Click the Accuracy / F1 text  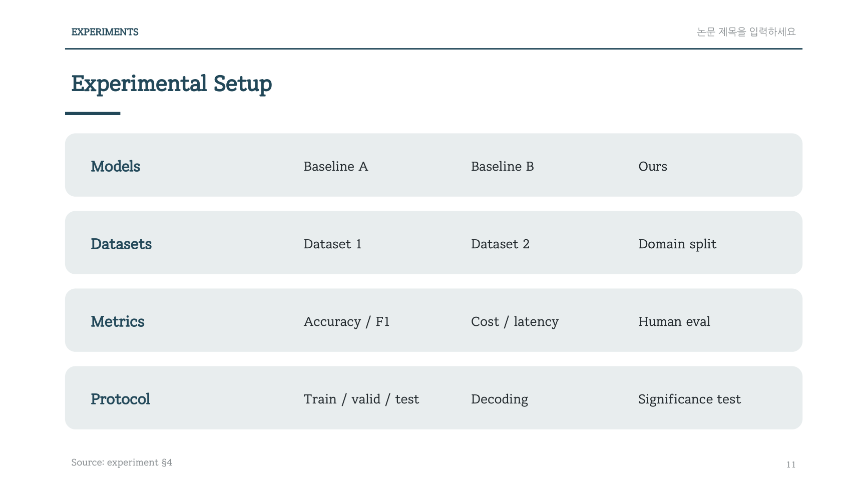(x=346, y=322)
